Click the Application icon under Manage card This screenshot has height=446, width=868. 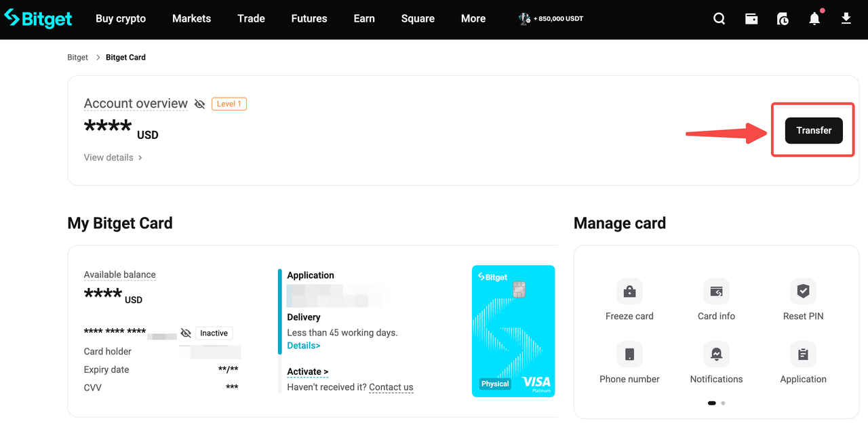tap(803, 354)
